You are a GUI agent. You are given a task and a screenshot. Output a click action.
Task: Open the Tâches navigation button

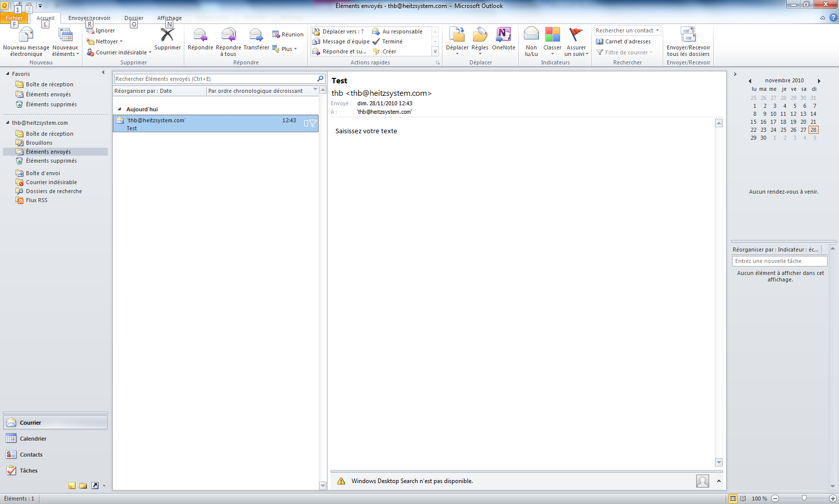point(55,471)
